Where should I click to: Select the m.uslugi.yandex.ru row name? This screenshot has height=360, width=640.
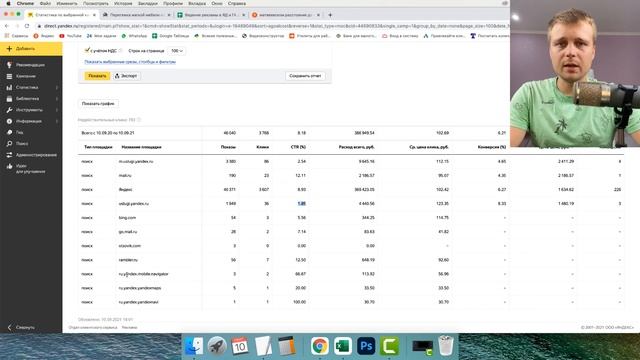tap(136, 162)
